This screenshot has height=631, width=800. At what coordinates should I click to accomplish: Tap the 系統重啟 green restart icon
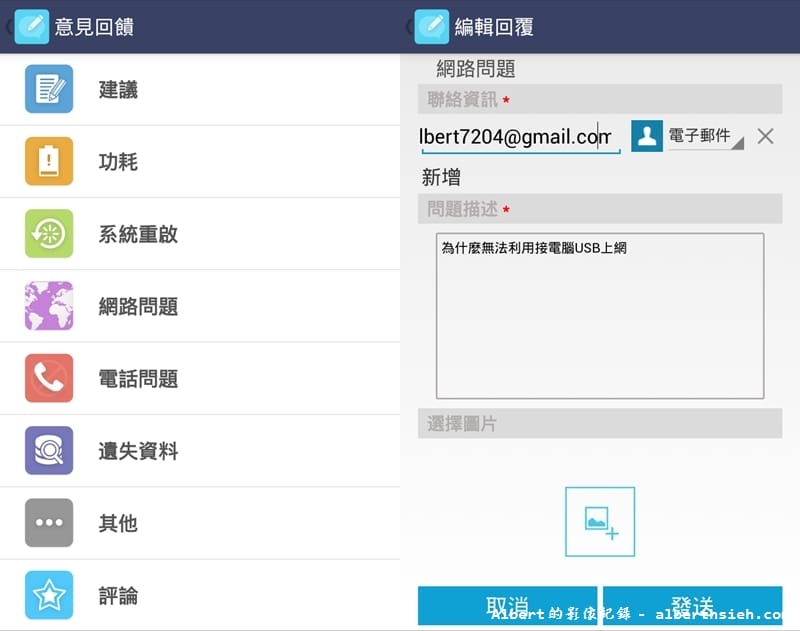(x=49, y=234)
